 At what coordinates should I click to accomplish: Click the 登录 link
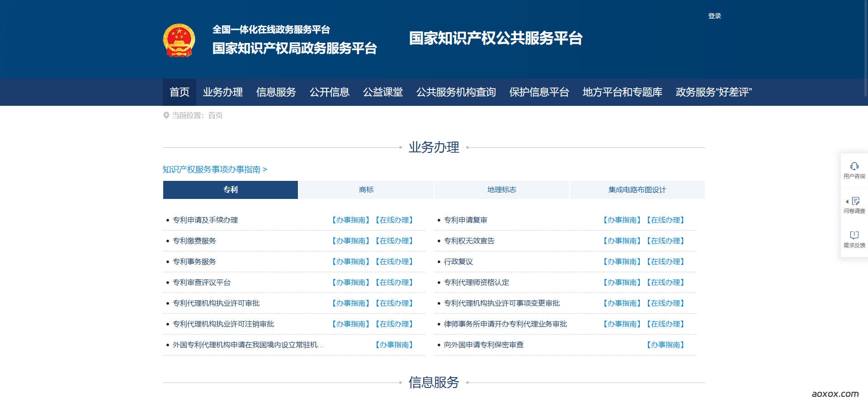click(715, 15)
